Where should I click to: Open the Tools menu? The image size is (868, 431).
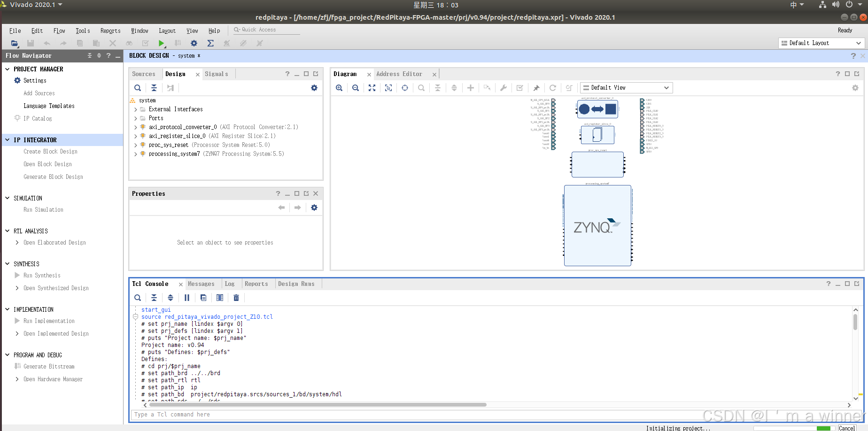[x=83, y=31]
